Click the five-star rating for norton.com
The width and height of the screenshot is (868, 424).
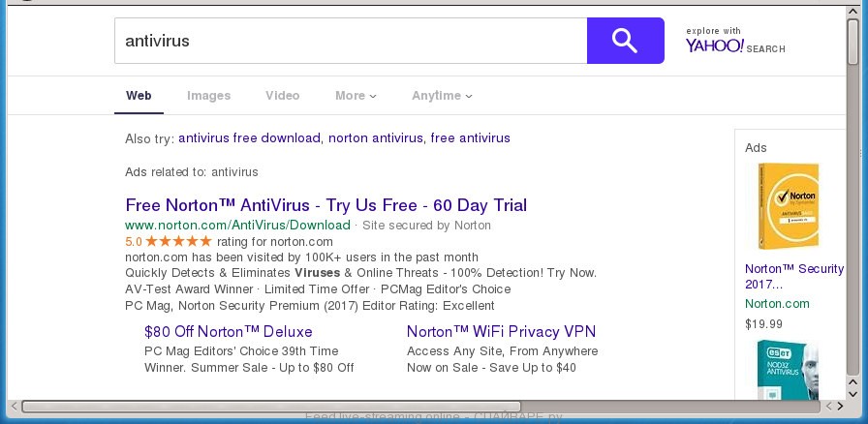(x=178, y=241)
